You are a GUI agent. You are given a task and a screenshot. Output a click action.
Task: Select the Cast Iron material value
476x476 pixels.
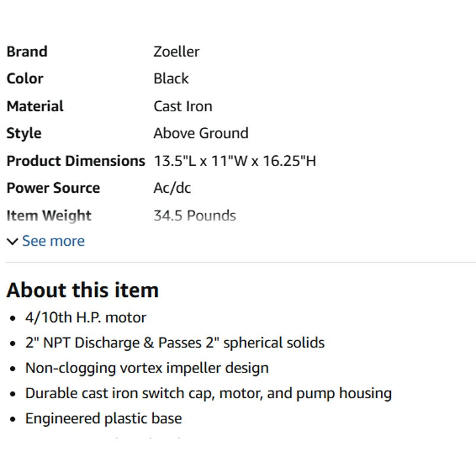pyautogui.click(x=183, y=107)
